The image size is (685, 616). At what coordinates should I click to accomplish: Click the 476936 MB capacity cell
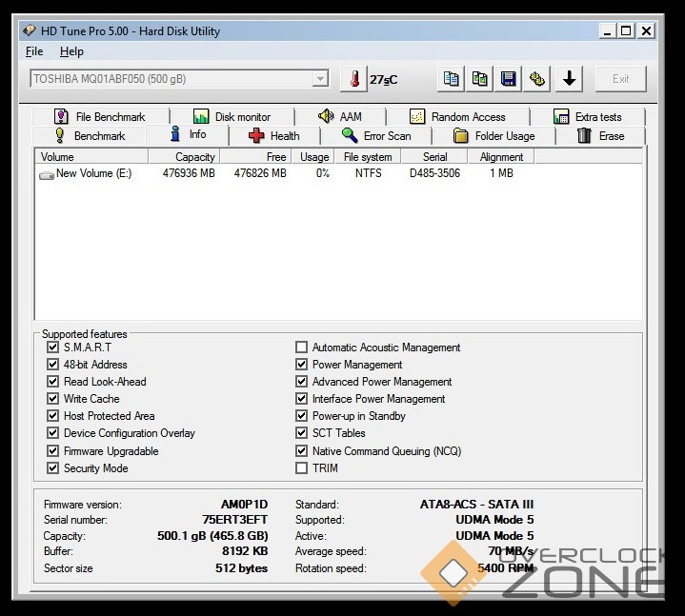[189, 173]
